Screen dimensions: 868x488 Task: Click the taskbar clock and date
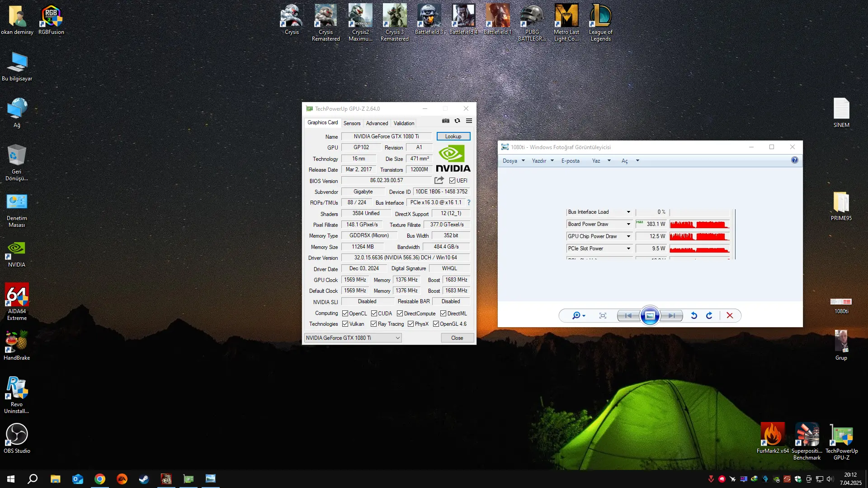(850, 479)
